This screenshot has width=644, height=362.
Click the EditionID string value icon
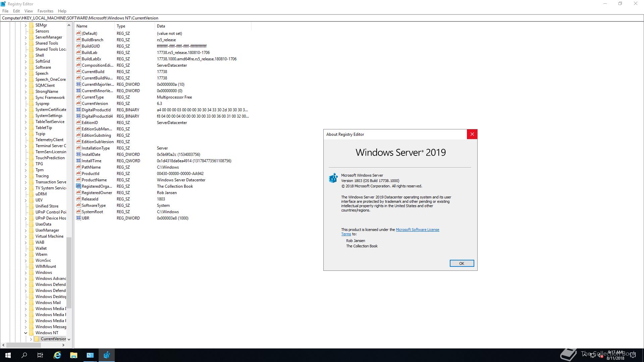point(78,122)
